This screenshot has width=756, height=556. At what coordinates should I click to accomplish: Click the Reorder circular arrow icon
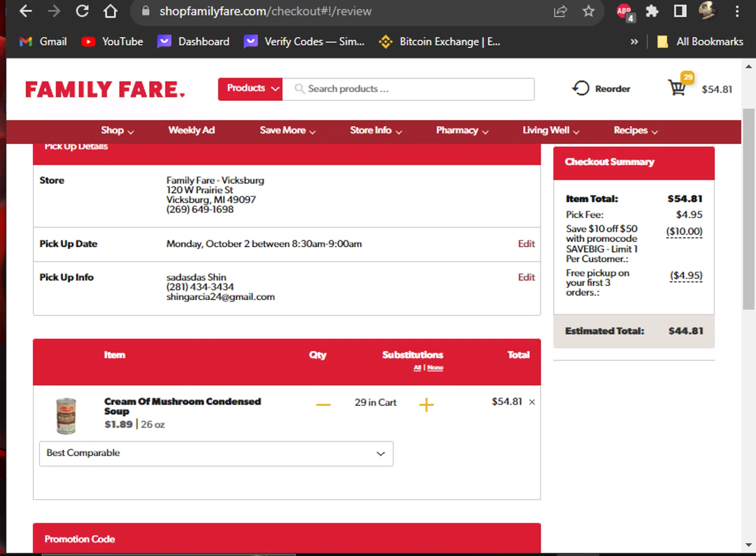click(580, 88)
